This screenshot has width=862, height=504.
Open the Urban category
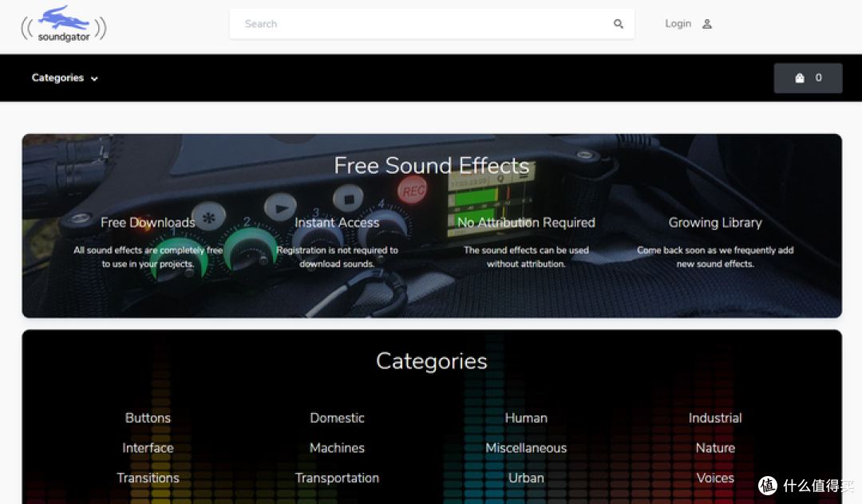[526, 478]
